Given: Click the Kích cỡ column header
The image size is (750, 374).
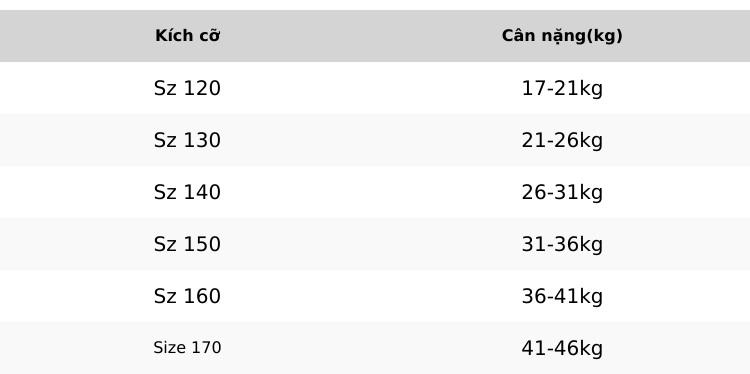Looking at the screenshot, I should [188, 36].
